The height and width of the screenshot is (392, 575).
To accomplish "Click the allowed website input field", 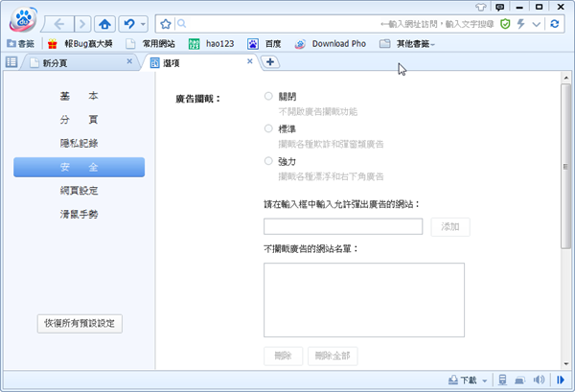I will (x=343, y=226).
